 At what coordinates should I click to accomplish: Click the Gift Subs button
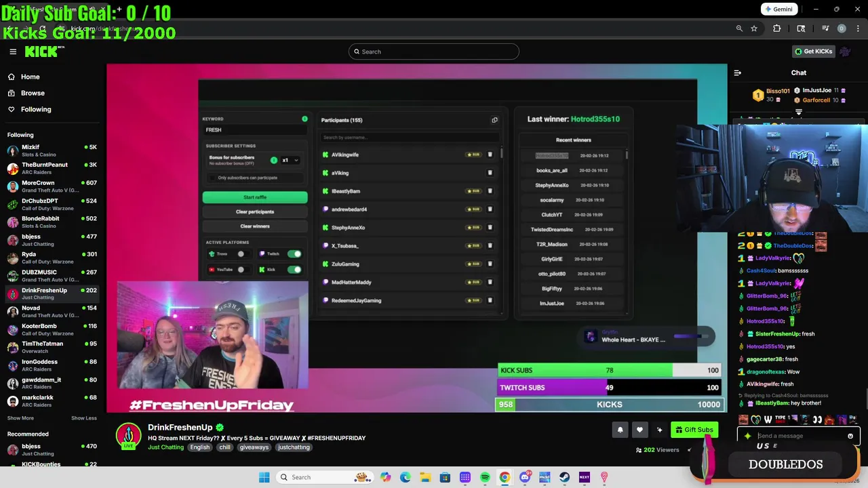(x=694, y=430)
